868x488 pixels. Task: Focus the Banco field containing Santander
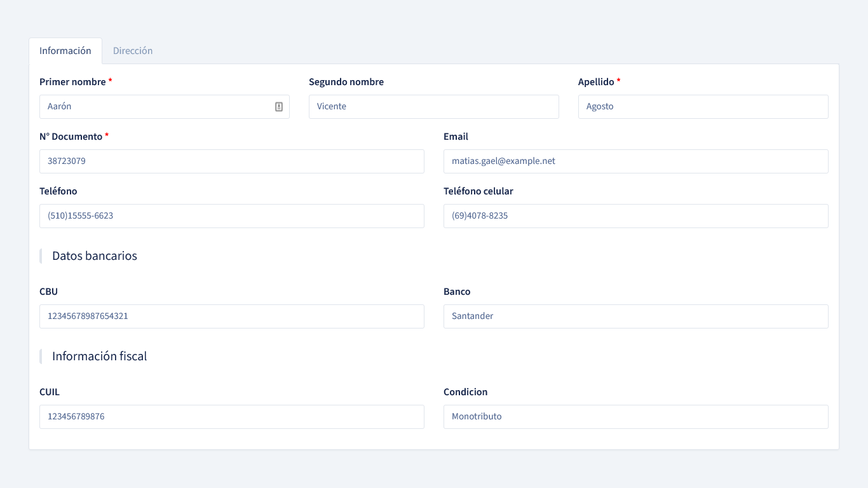[635, 316]
